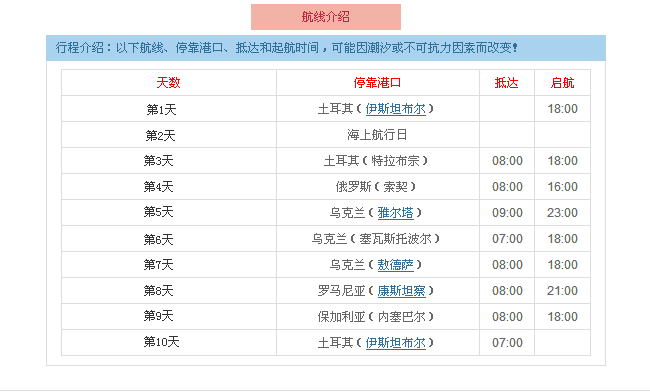Open the 康斯坦察 port link

(401, 290)
